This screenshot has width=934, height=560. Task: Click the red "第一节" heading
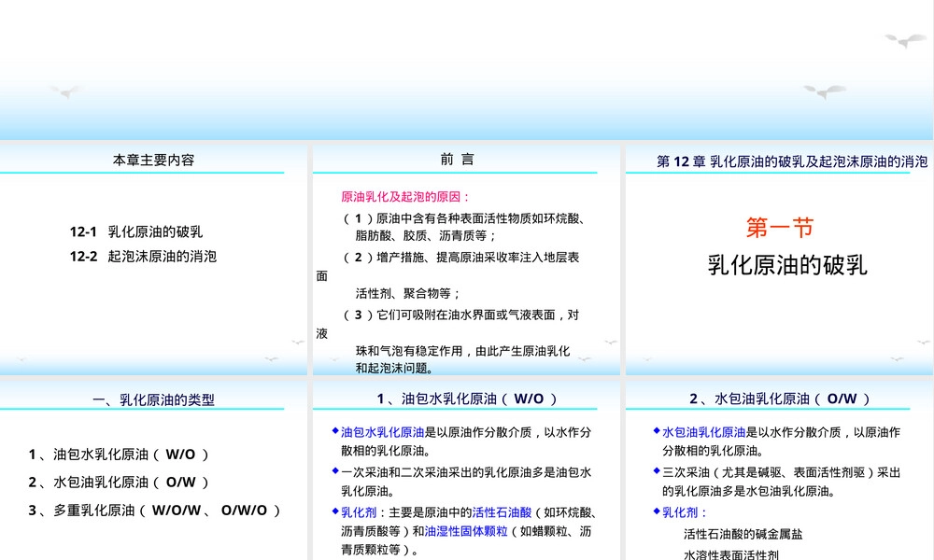pyautogui.click(x=780, y=228)
